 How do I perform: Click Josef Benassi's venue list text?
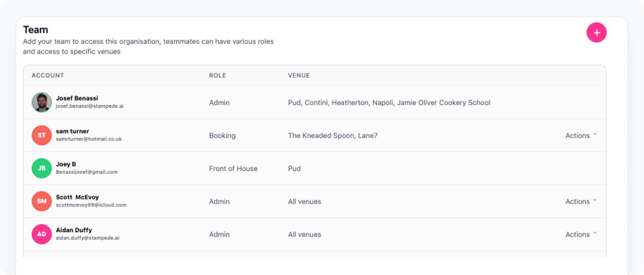(x=389, y=103)
